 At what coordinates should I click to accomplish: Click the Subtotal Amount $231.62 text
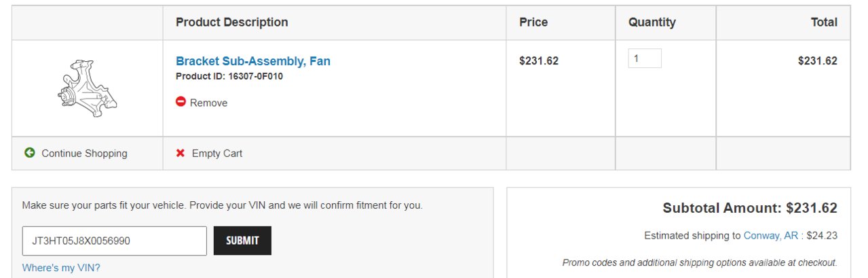(750, 208)
